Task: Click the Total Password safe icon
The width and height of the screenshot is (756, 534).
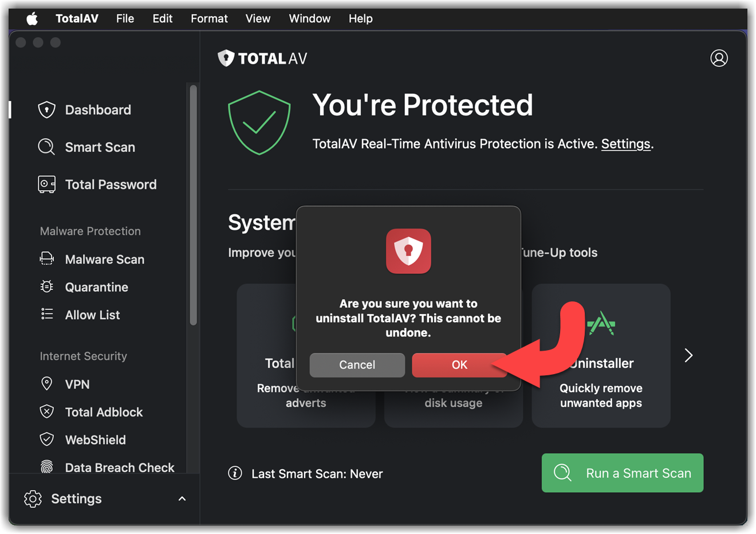Action: tap(46, 184)
